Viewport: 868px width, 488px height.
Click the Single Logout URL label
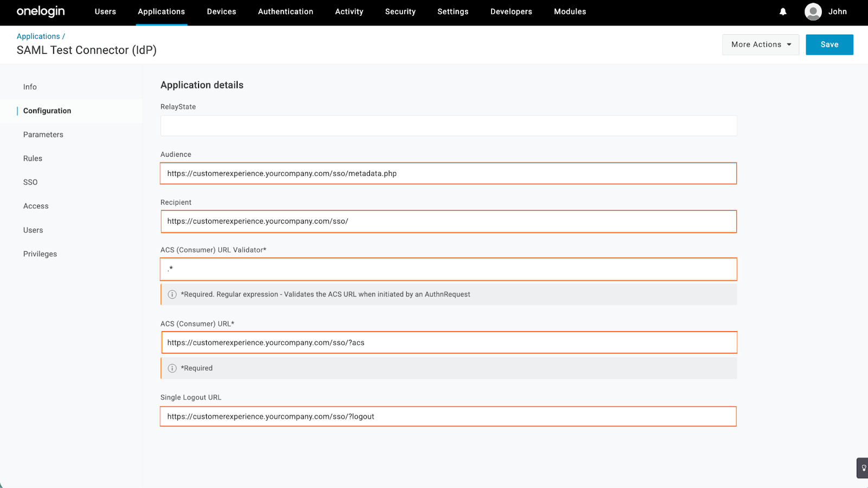191,397
